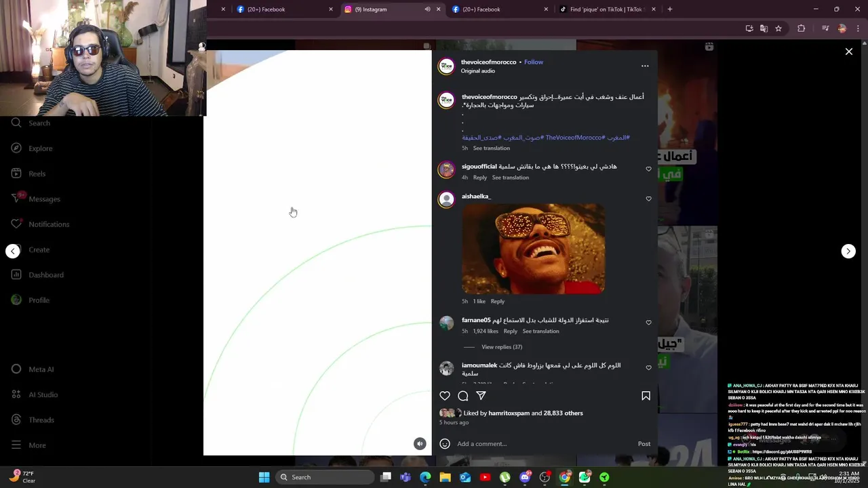Like farnane05's comment
This screenshot has width=868, height=488.
648,323
